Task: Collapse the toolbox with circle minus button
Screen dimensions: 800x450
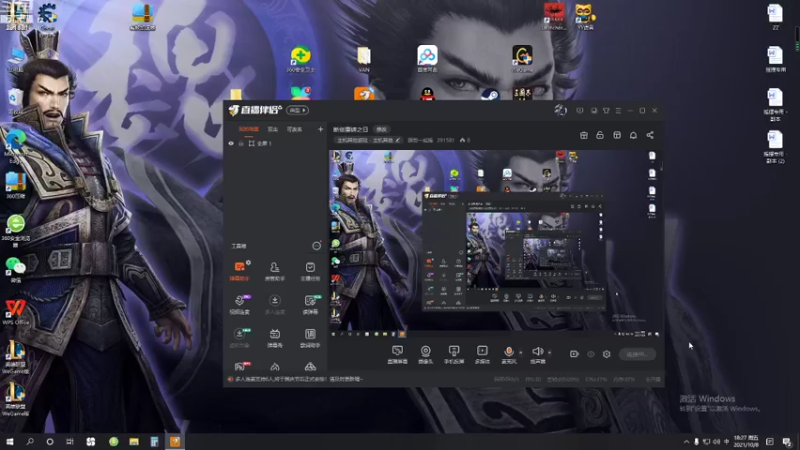Action: click(316, 246)
